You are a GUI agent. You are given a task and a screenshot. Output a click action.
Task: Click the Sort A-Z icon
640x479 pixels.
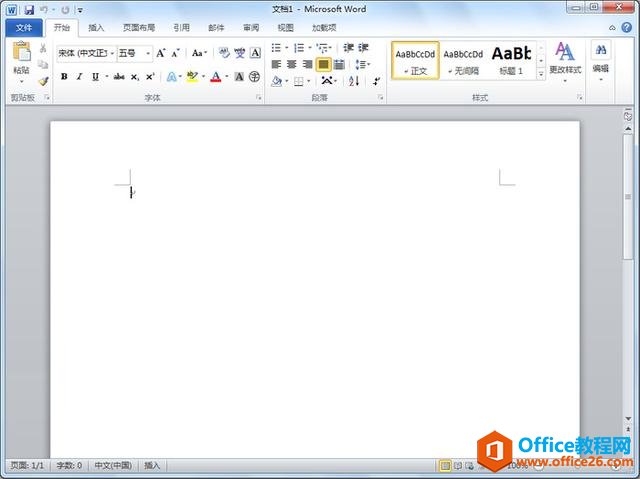(354, 81)
